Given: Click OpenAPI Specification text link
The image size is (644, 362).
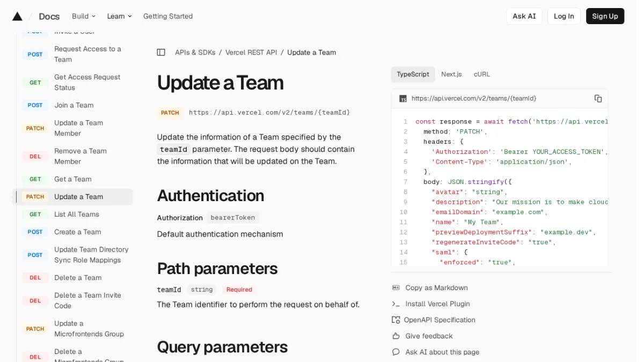Looking at the screenshot, I should [440, 320].
